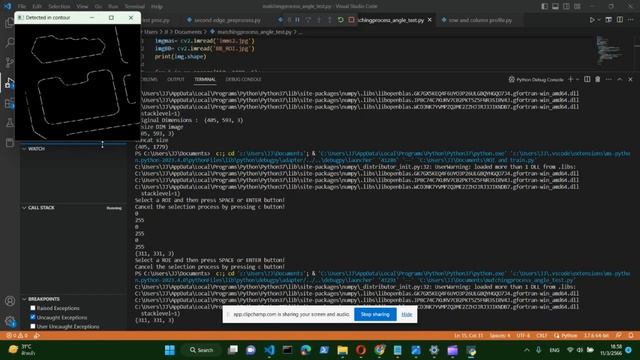Open the Terminal menu in the menu bar
This screenshot has height=360, width=640.
(134, 6)
